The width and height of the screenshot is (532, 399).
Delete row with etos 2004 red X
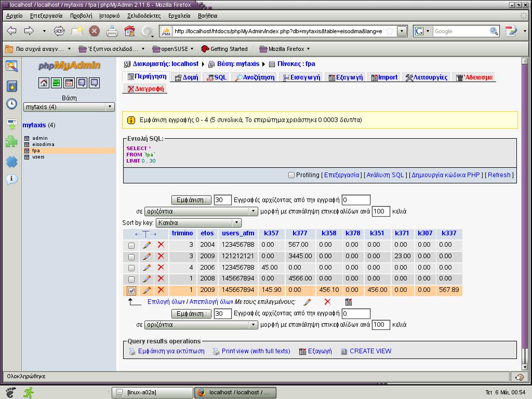161,245
